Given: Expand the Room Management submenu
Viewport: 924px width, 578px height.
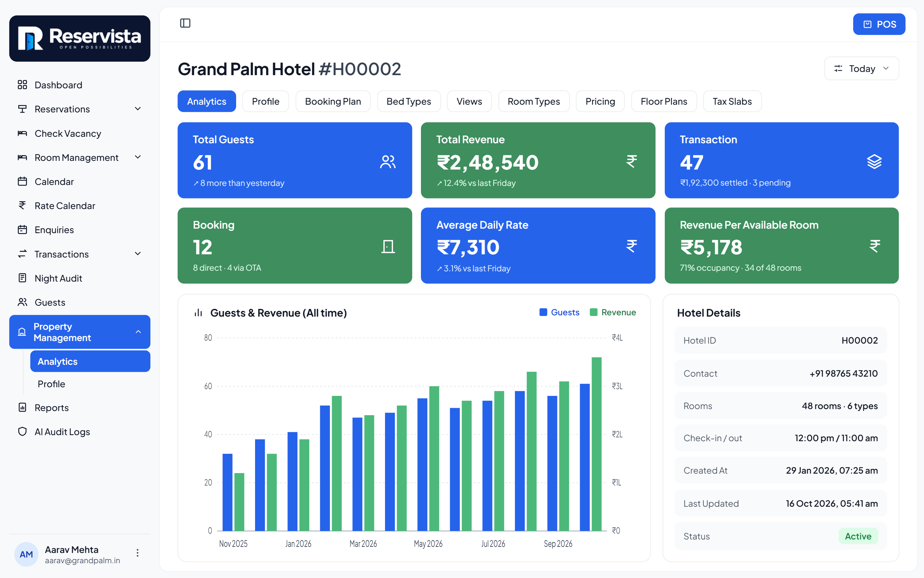Looking at the screenshot, I should coord(138,157).
